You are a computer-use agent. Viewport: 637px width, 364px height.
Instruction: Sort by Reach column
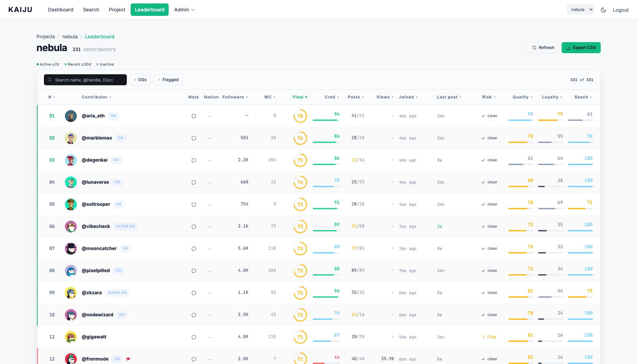(583, 97)
